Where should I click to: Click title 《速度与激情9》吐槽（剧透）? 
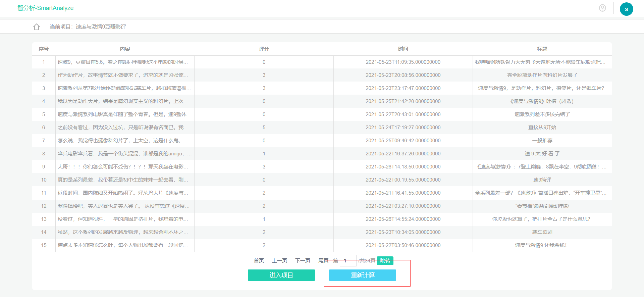[542, 101]
